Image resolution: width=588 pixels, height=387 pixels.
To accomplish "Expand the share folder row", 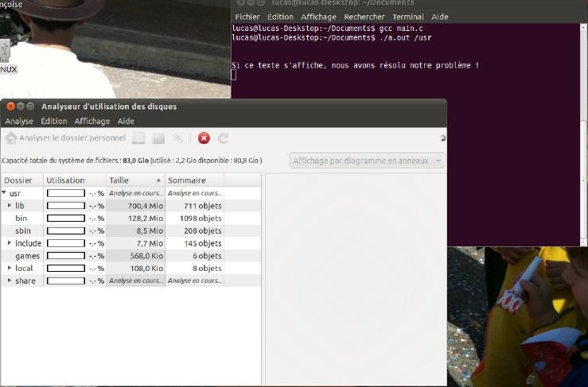I will (10, 281).
